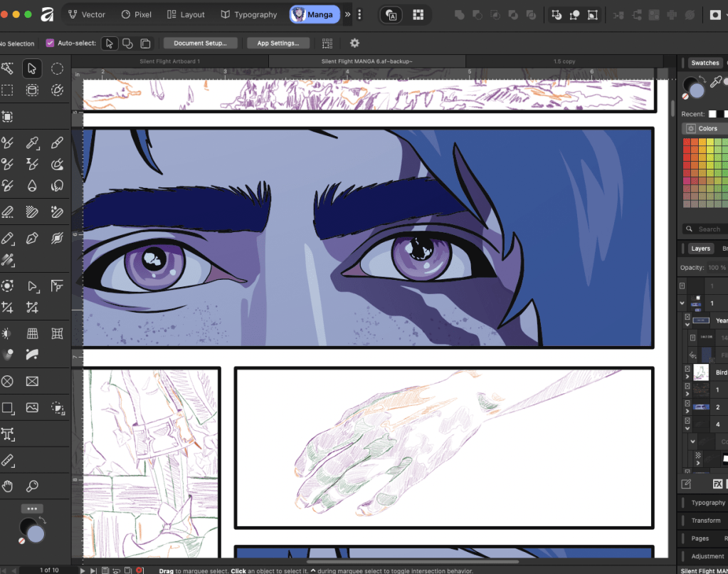
Task: Select the Zoom magnifier tool
Action: (x=32, y=486)
